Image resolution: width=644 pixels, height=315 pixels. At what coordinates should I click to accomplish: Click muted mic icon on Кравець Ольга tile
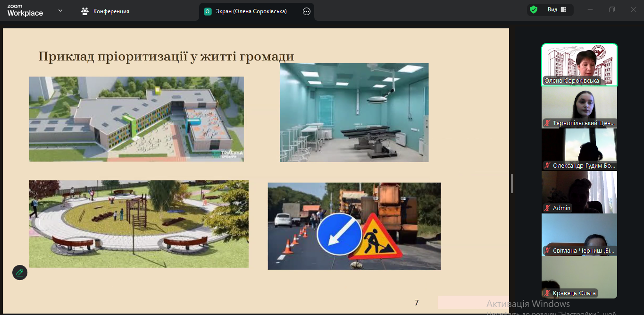click(547, 293)
